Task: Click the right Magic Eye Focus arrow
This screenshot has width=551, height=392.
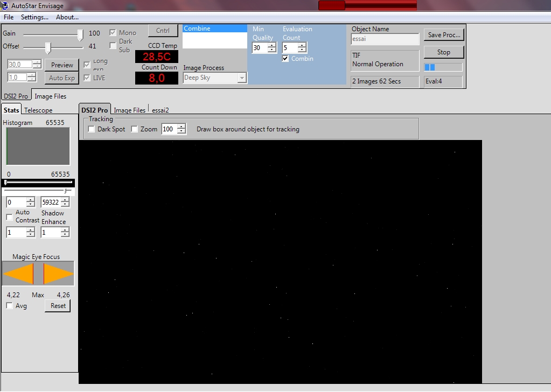Action: (58, 274)
